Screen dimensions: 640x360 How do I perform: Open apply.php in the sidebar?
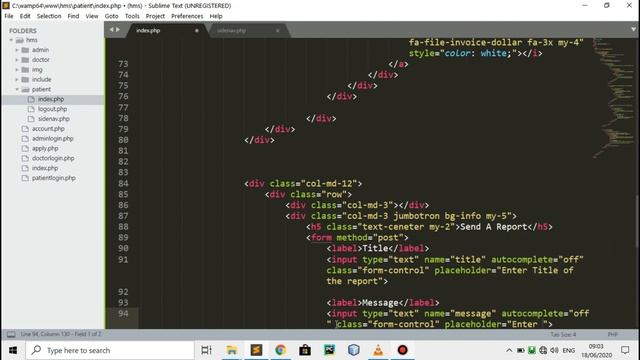click(45, 149)
